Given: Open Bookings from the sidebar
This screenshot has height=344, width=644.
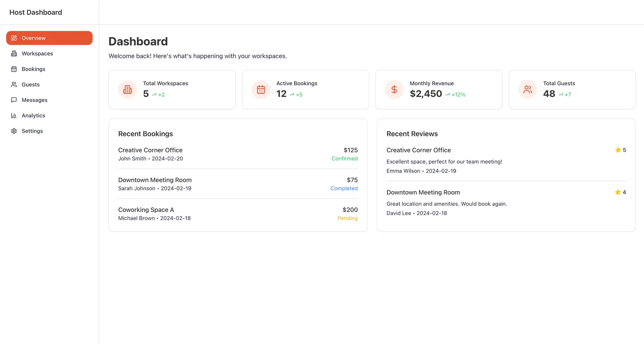Looking at the screenshot, I should [x=50, y=69].
